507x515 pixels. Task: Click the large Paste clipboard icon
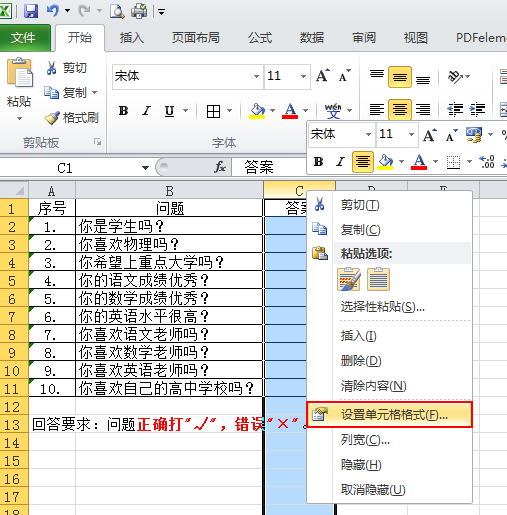tap(20, 73)
